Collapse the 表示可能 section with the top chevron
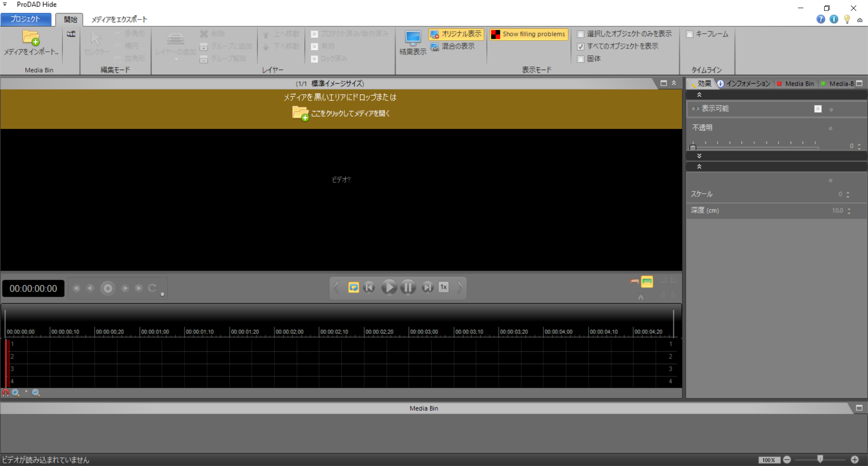The width and height of the screenshot is (868, 466). 699,95
